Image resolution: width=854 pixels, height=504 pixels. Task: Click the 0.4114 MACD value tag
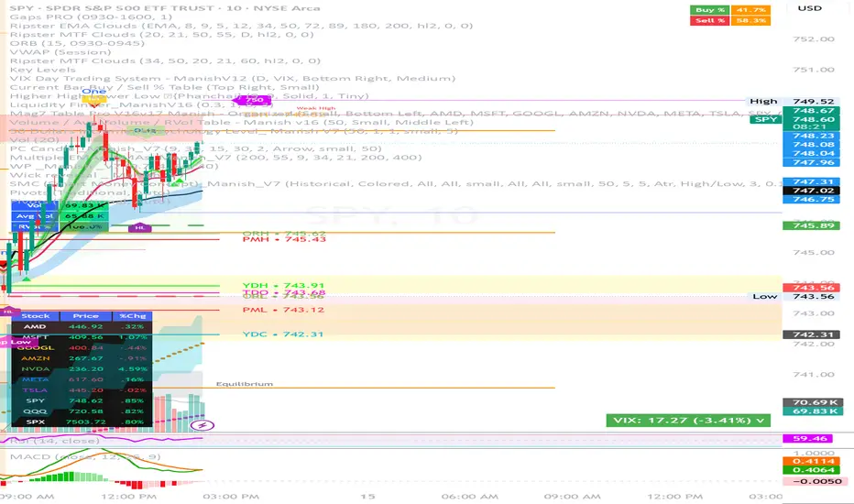(810, 461)
